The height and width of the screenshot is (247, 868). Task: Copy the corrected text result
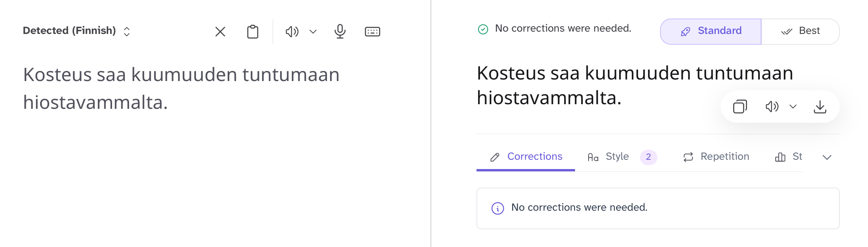tap(740, 107)
